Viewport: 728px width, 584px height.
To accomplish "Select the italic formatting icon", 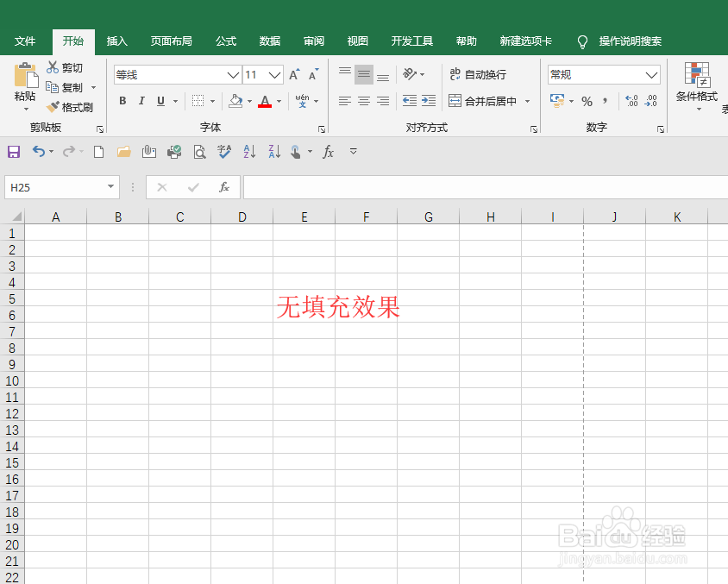I will (141, 101).
